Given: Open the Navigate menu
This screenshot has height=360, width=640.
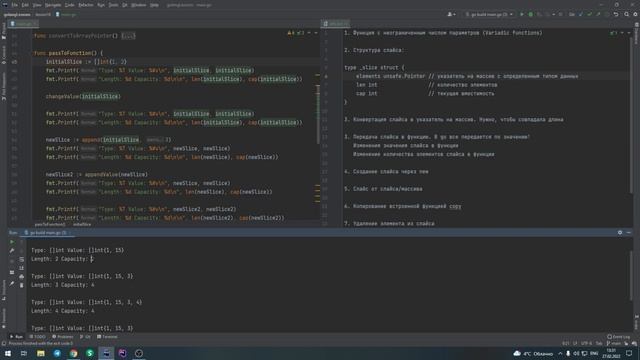Looking at the screenshot, I should click(x=53, y=5).
